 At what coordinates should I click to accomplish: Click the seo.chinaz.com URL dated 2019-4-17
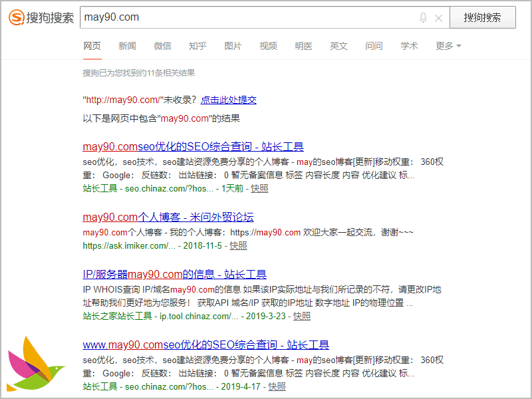coord(170,386)
